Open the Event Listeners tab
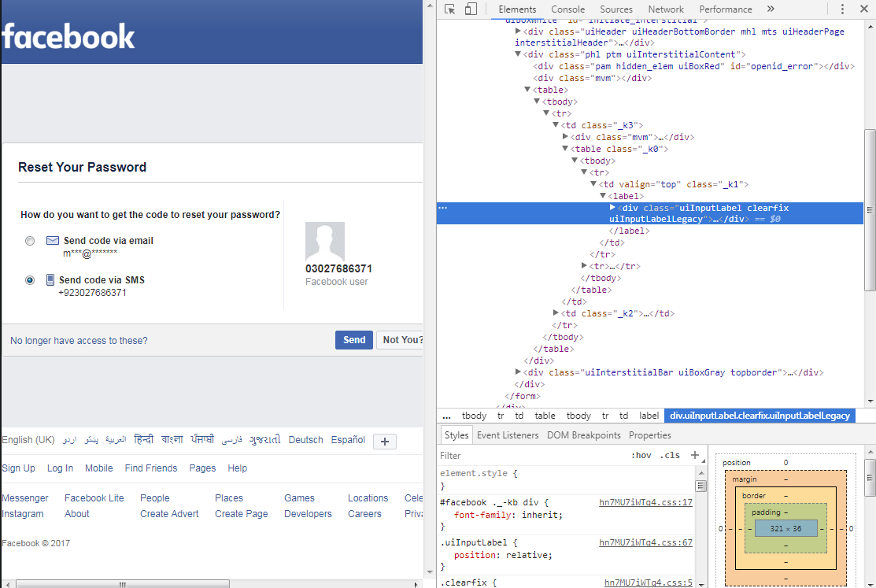Screen dimensions: 876x588 pos(508,435)
